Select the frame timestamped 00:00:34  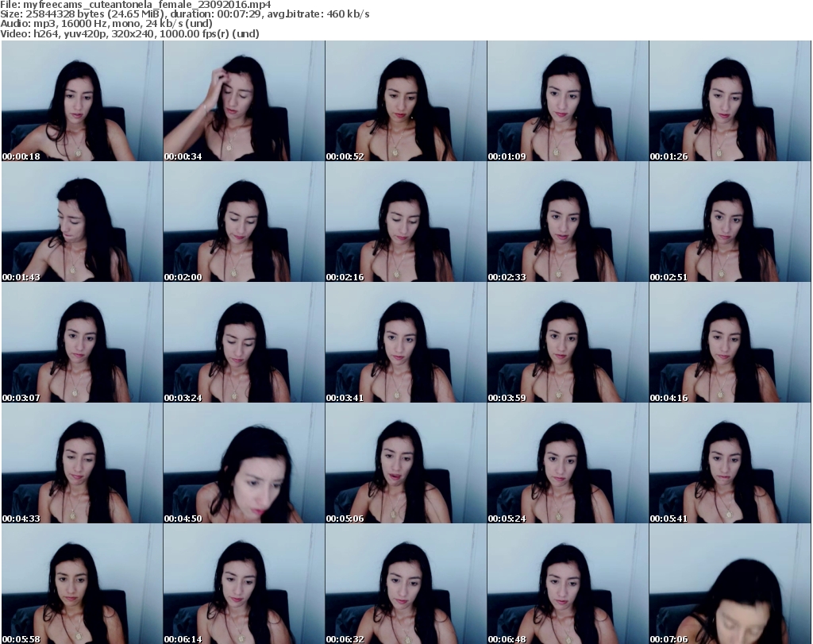(244, 101)
